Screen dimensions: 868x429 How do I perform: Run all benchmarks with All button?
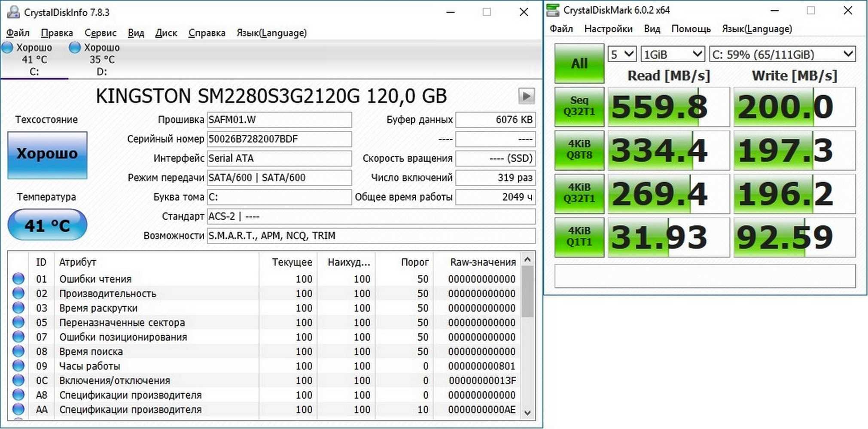point(579,63)
